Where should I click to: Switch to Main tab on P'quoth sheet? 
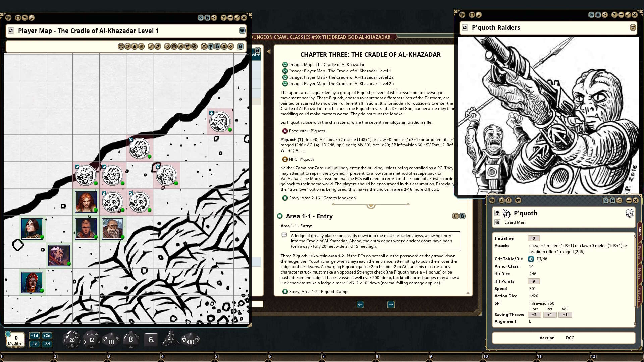(x=639, y=231)
